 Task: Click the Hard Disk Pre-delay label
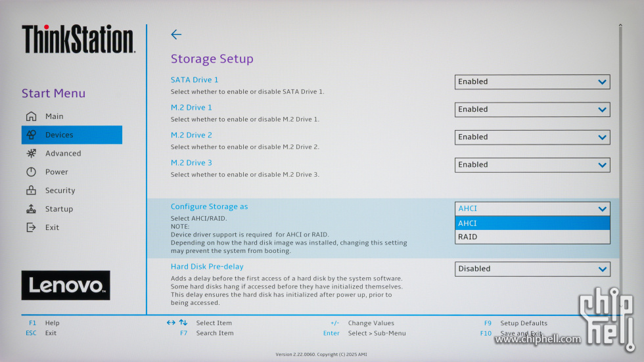(x=207, y=266)
